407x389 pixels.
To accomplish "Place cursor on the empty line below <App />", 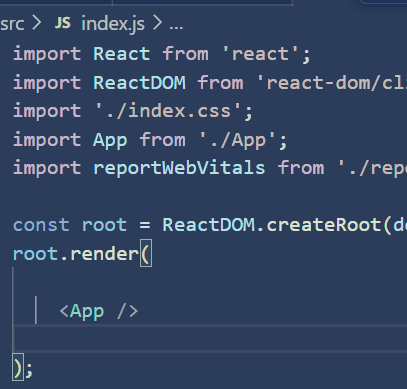I will tap(210, 339).
